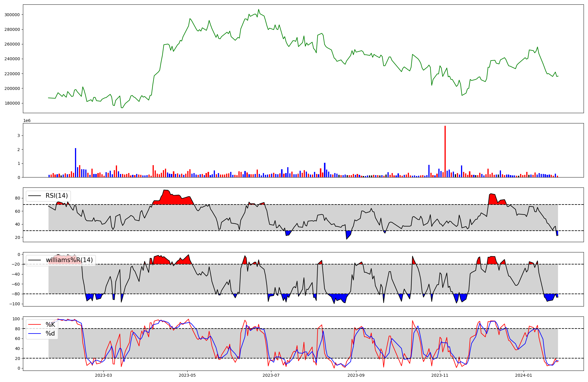Click the RSI(14) legend label

[x=56, y=196]
